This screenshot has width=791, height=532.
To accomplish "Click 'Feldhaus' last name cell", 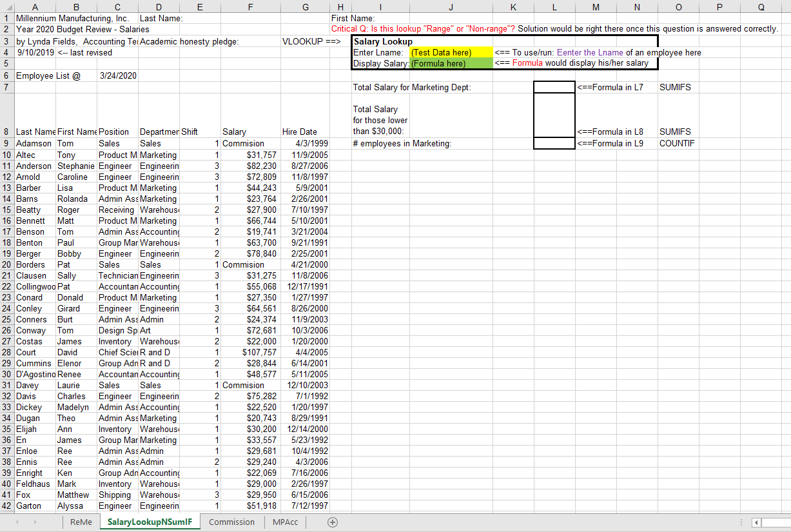I will click(x=35, y=484).
